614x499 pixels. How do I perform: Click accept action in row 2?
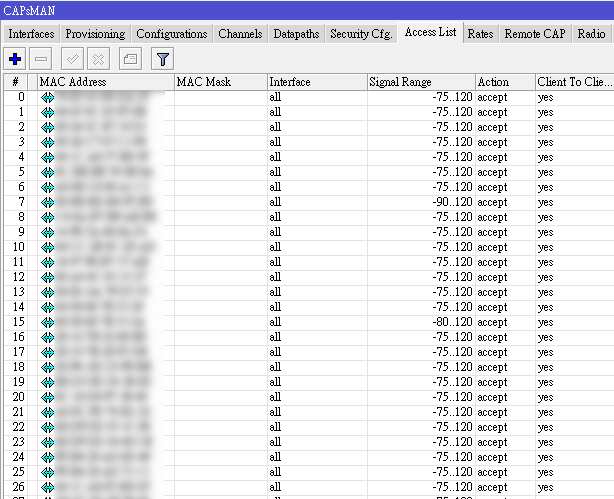tap(492, 127)
